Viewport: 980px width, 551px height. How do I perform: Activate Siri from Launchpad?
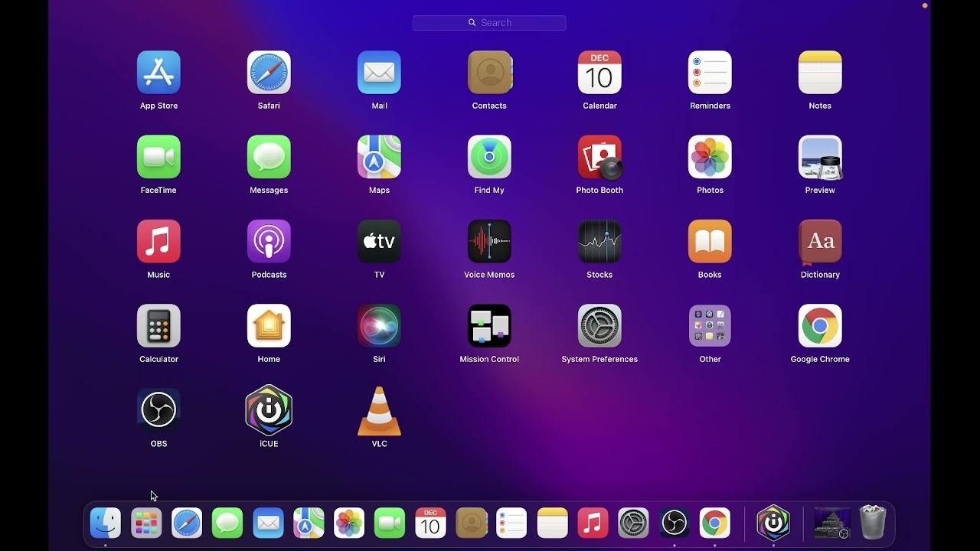pos(379,326)
